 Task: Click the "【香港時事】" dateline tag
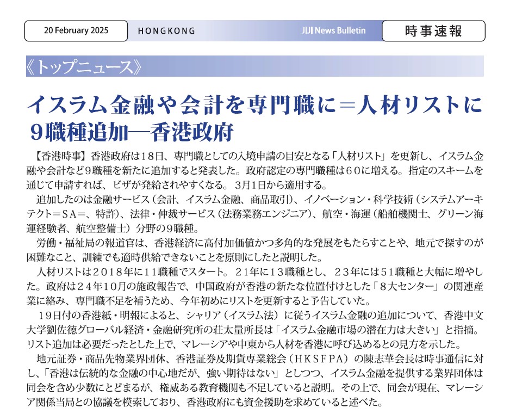point(61,156)
